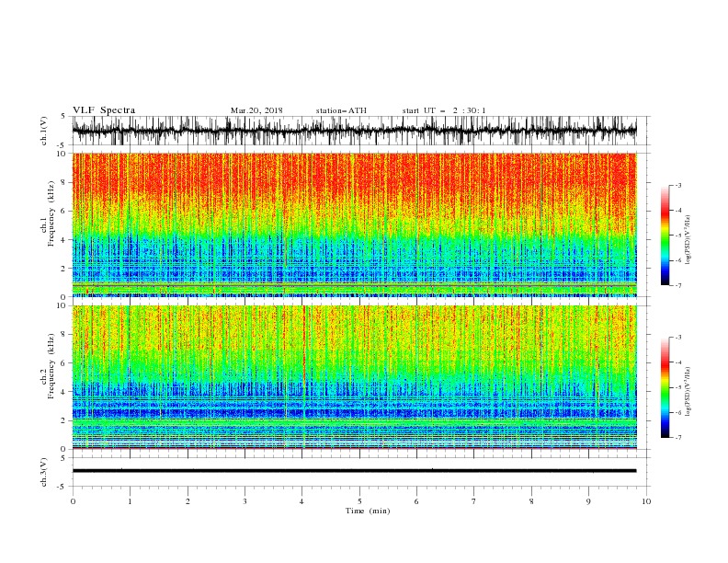Viewport: 728px width, 563px height.
Task: Click the ch.2 spectrogram plot
Action: click(354, 377)
